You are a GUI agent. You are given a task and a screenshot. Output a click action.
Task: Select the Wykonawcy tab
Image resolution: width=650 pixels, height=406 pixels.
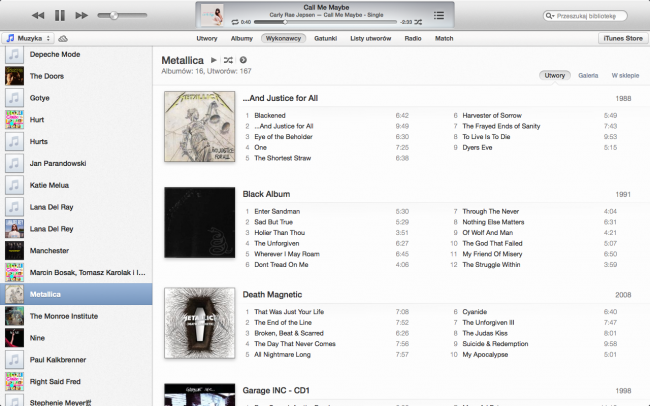tap(284, 38)
